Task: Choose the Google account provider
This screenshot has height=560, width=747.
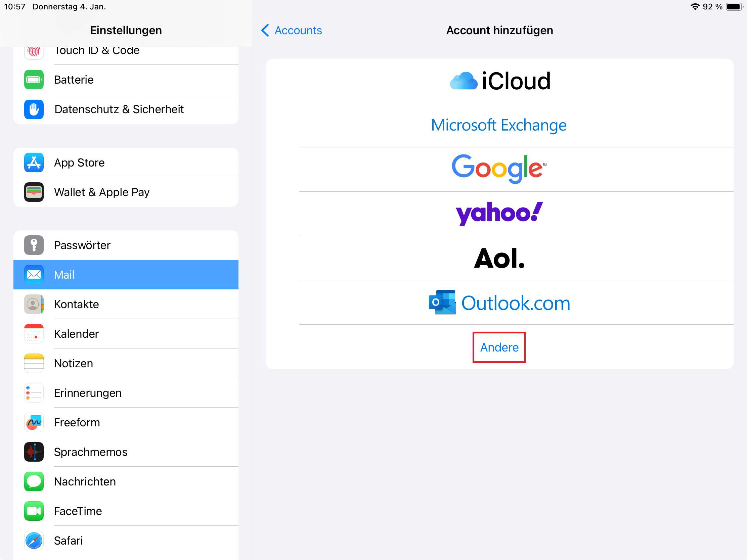Action: [x=499, y=170]
